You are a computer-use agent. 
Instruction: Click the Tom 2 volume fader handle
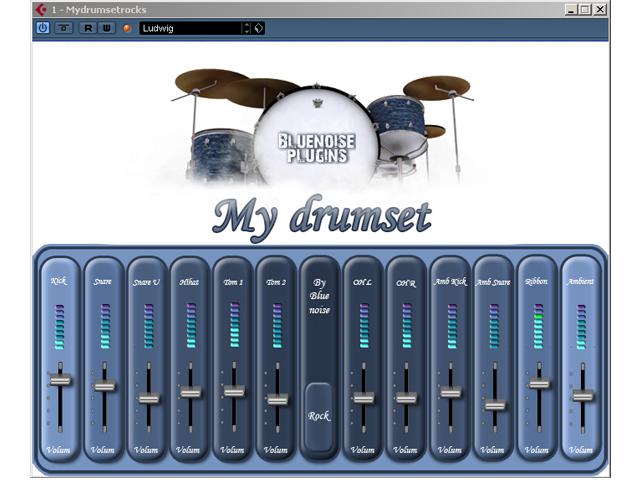coord(278,399)
